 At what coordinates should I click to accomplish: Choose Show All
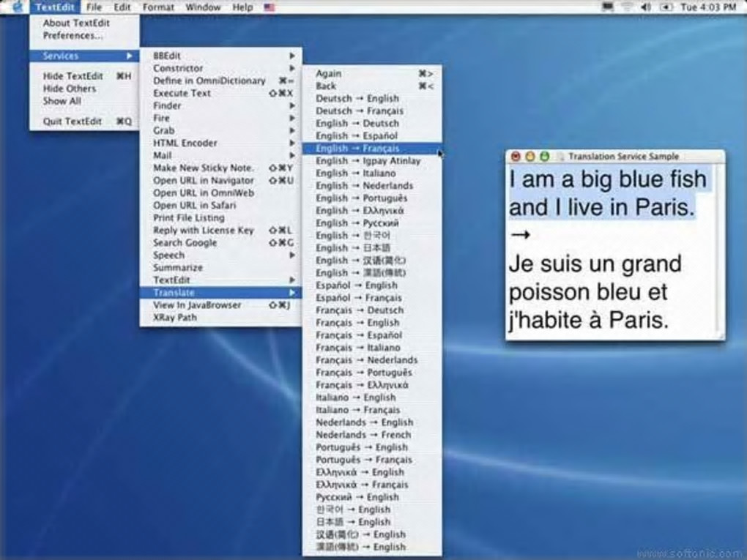[x=84, y=101]
